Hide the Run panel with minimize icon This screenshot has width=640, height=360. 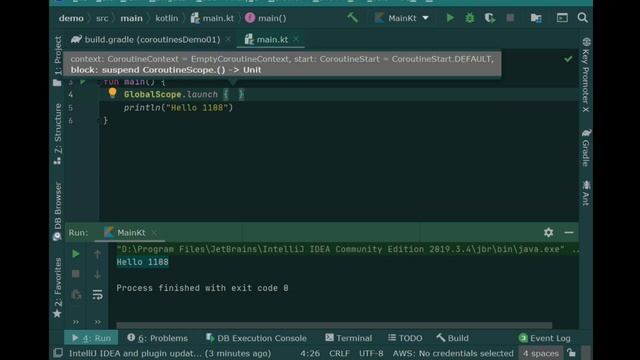click(x=569, y=233)
